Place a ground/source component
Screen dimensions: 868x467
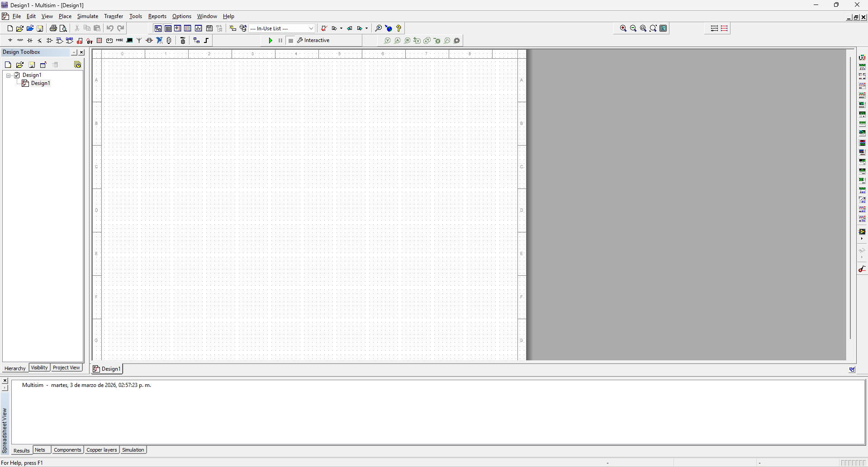(x=10, y=40)
